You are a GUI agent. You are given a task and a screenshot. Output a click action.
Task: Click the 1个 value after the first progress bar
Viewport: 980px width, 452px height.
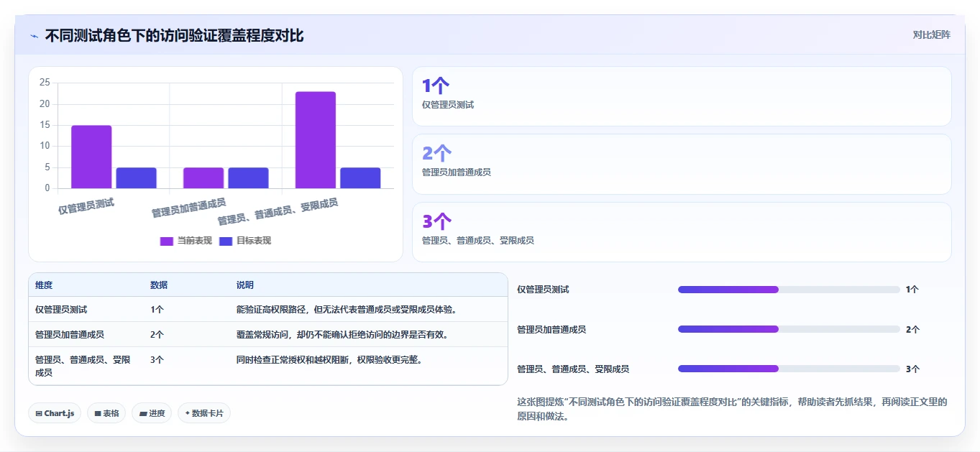pos(912,290)
